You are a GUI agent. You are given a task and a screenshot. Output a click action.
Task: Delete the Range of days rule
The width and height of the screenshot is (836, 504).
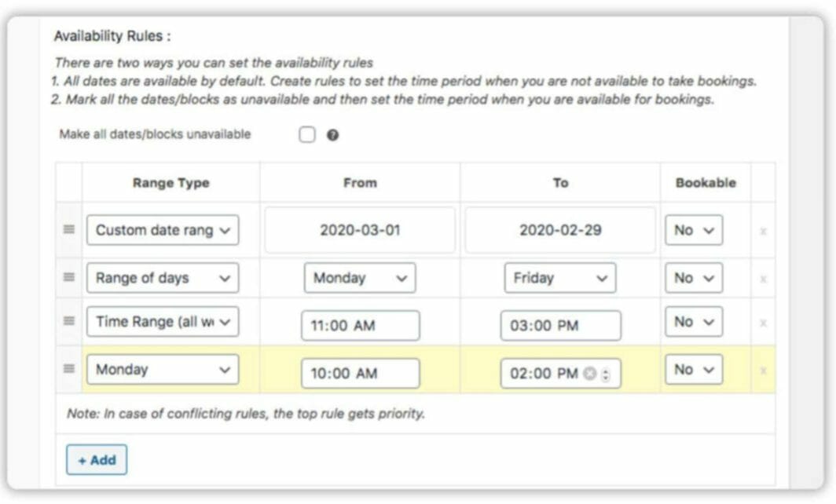coord(762,279)
